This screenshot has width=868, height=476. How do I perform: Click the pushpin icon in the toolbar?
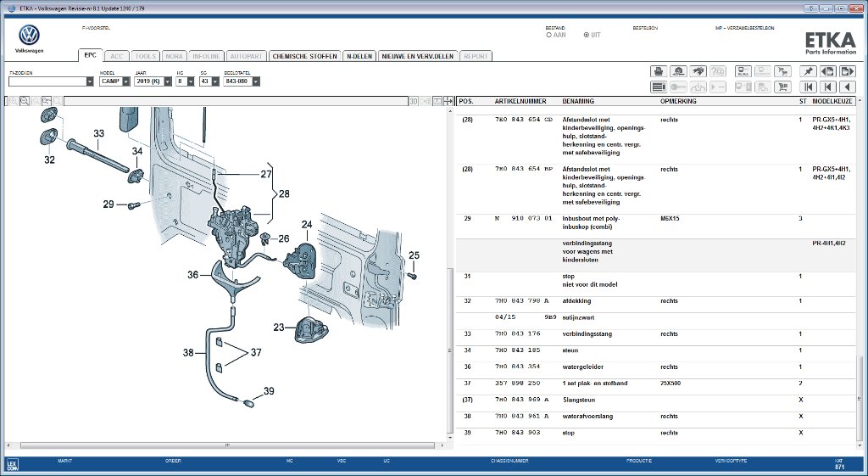tap(808, 71)
